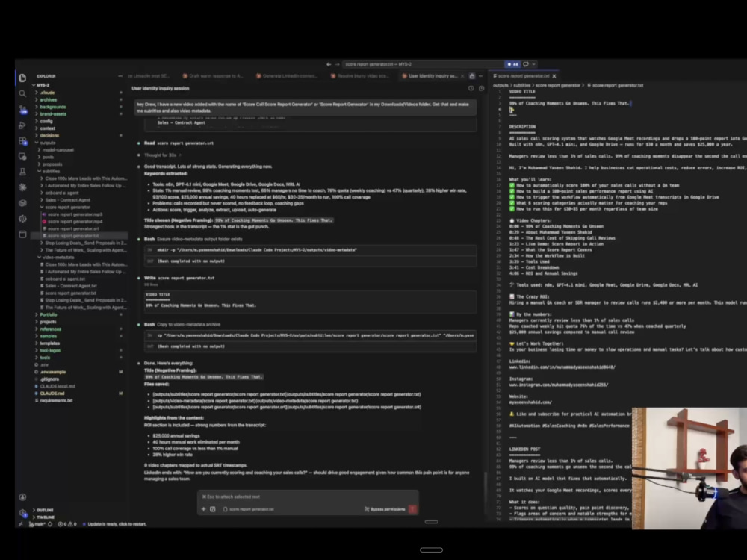747x560 pixels.
Task: Switch to 'Resolve blurry video' tab
Action: tap(360, 76)
